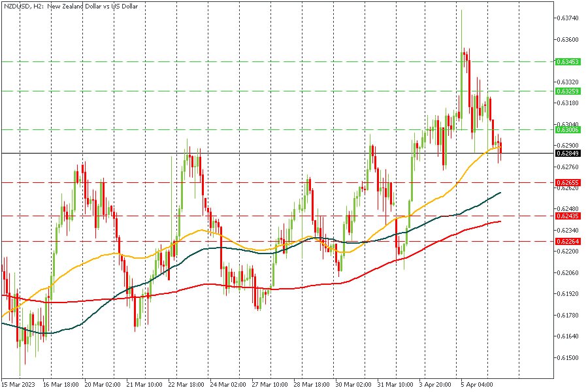Click the 0.61920 price scale value
This screenshot has height=392, width=588.
coord(567,294)
